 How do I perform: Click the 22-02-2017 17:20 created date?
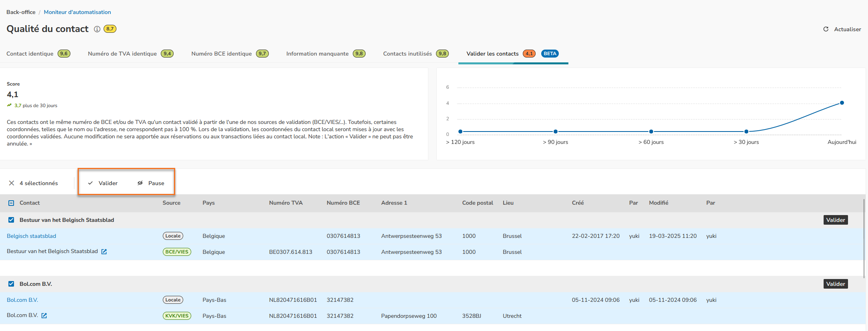click(x=596, y=236)
